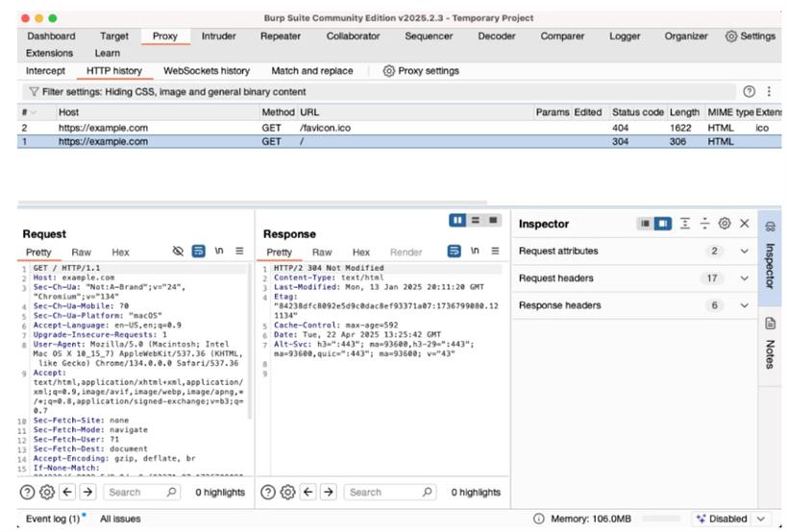Open Proxy settings gear
This screenshot has height=532, width=788.
(421, 71)
